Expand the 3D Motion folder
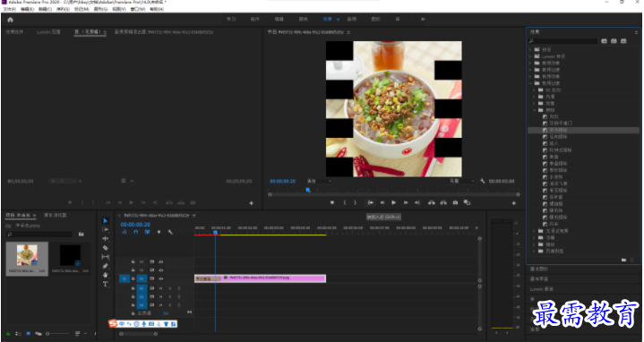Viewport: 644px width, 342px height. (x=534, y=90)
